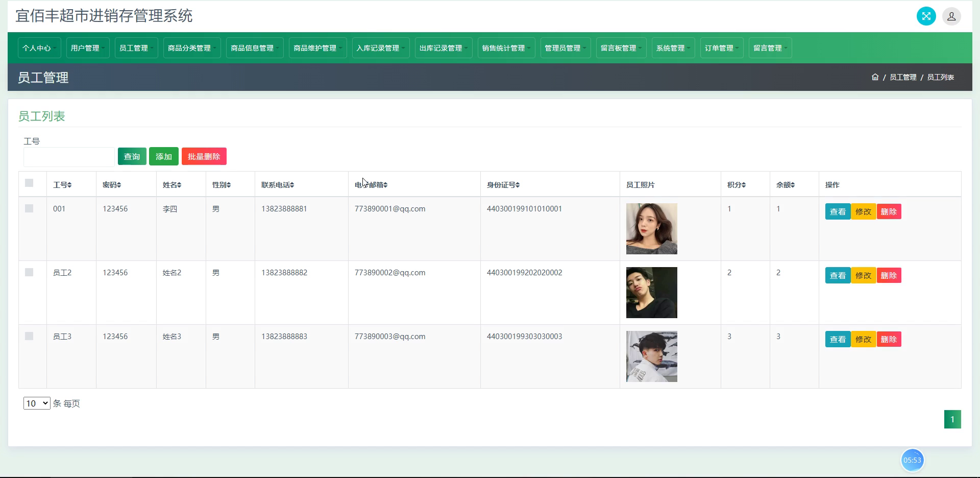This screenshot has width=980, height=478.
Task: Open the 系统管理 menu
Action: [x=673, y=48]
